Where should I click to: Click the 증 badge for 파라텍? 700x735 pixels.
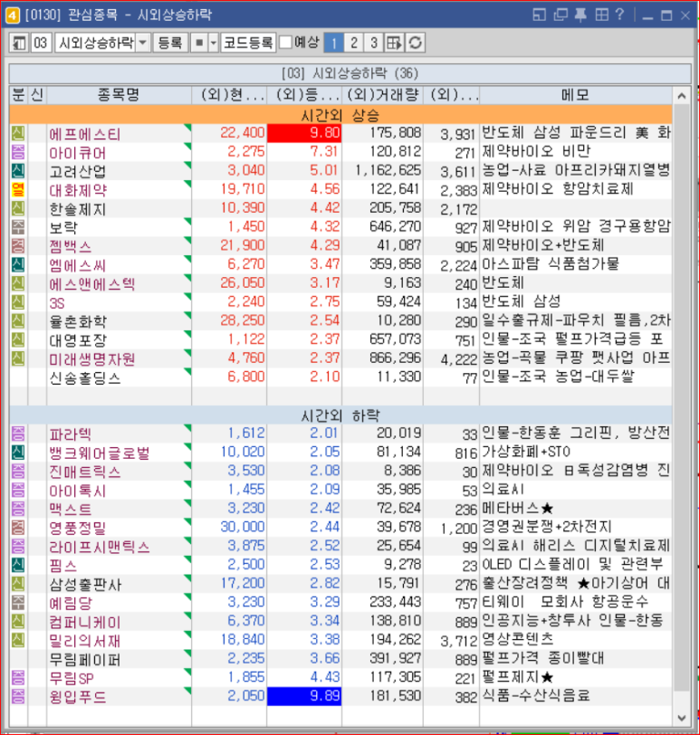pyautogui.click(x=18, y=433)
